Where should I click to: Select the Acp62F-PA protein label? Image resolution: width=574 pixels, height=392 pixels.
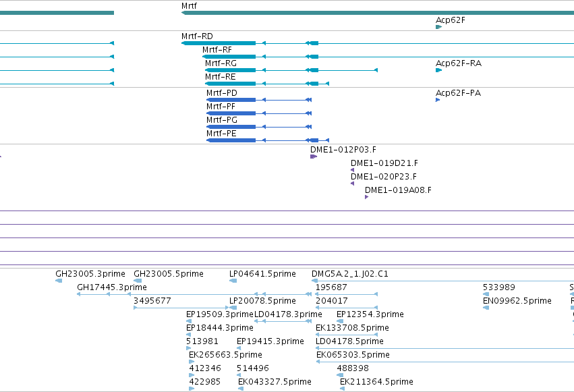point(458,93)
